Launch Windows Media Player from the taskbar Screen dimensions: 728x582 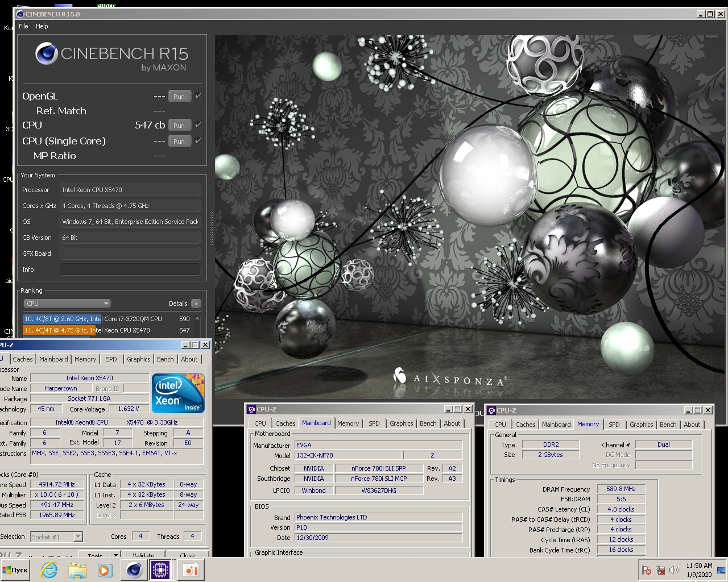pyautogui.click(x=105, y=570)
